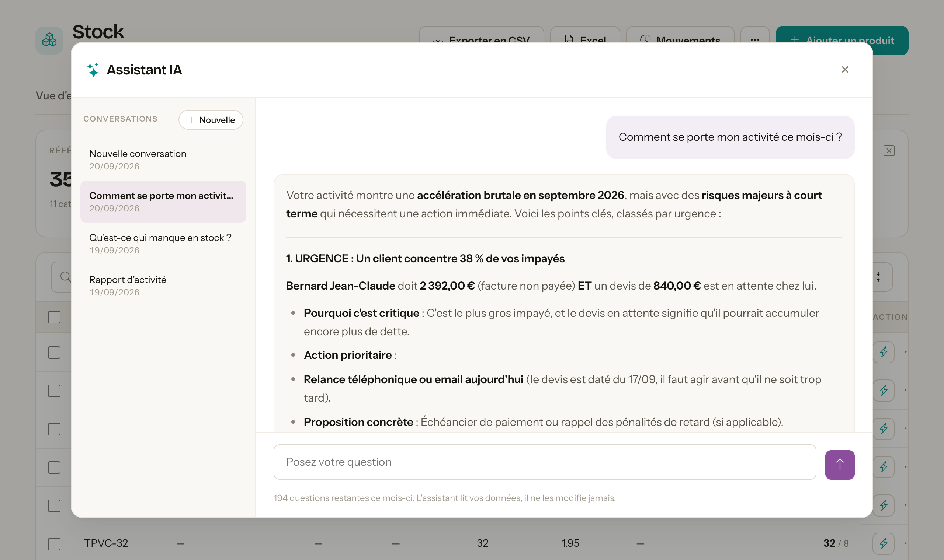Send the question with the purple arrow button
The image size is (944, 560).
pyautogui.click(x=839, y=465)
